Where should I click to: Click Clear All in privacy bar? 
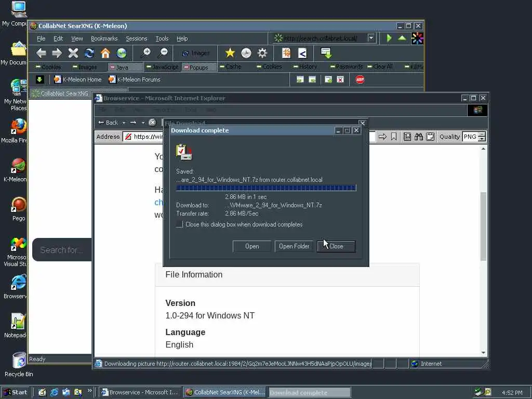380,66
